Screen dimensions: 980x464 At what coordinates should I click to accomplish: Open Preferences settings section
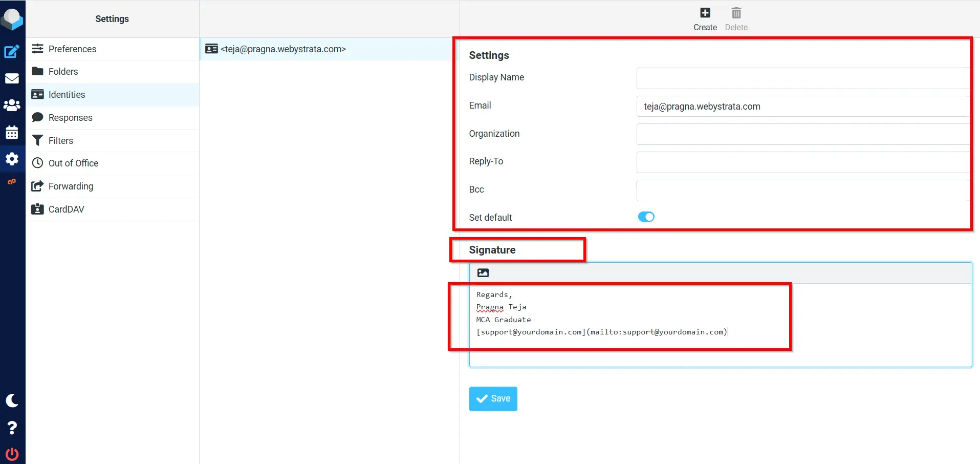pos(112,49)
